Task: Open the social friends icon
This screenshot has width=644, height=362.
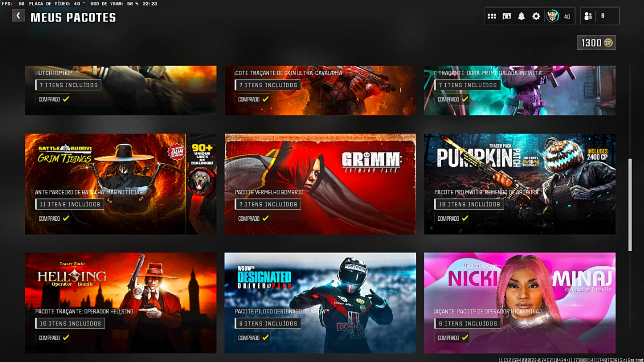Action: [588, 16]
